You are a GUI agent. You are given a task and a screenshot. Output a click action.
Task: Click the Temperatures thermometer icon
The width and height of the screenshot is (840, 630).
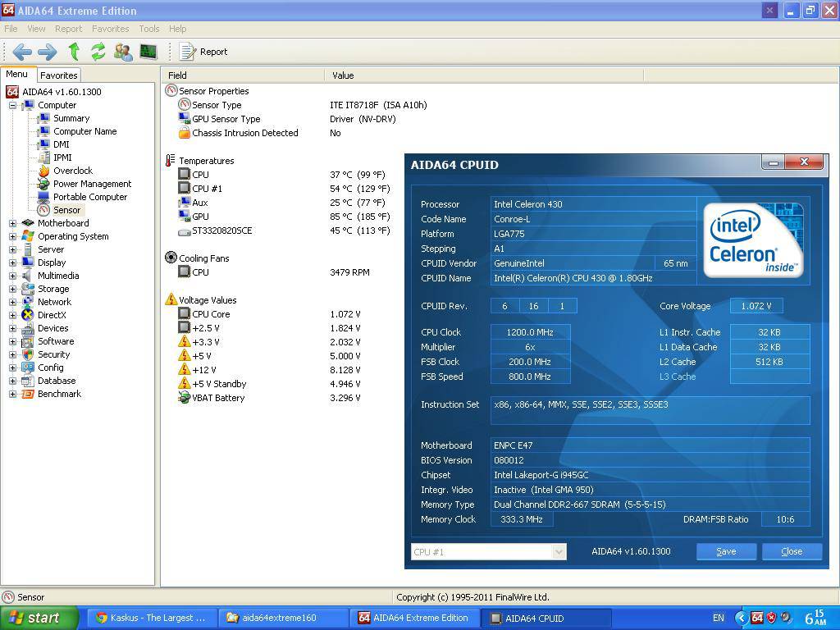171,160
